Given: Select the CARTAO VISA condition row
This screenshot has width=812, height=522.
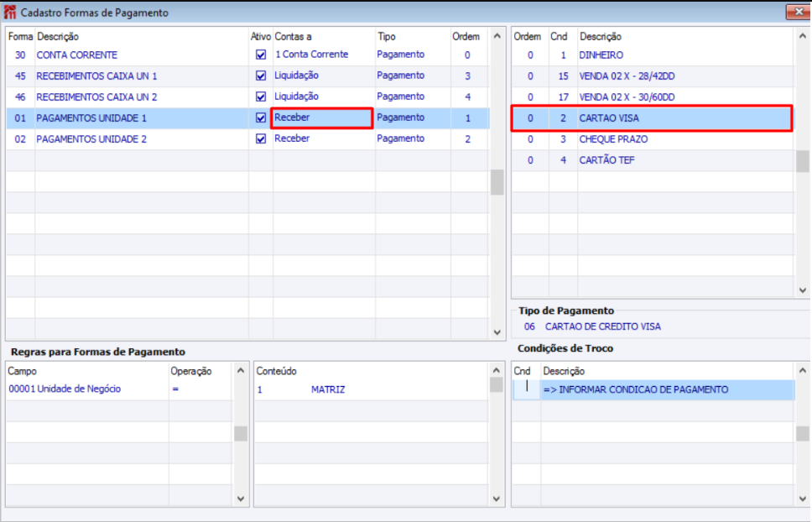Looking at the screenshot, I should (652, 118).
